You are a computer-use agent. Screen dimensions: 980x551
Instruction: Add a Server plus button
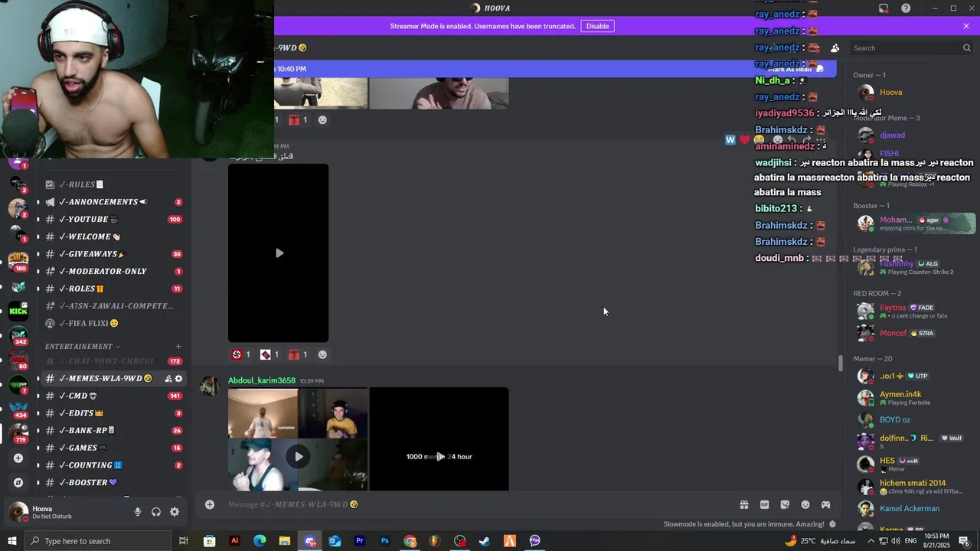[18, 458]
